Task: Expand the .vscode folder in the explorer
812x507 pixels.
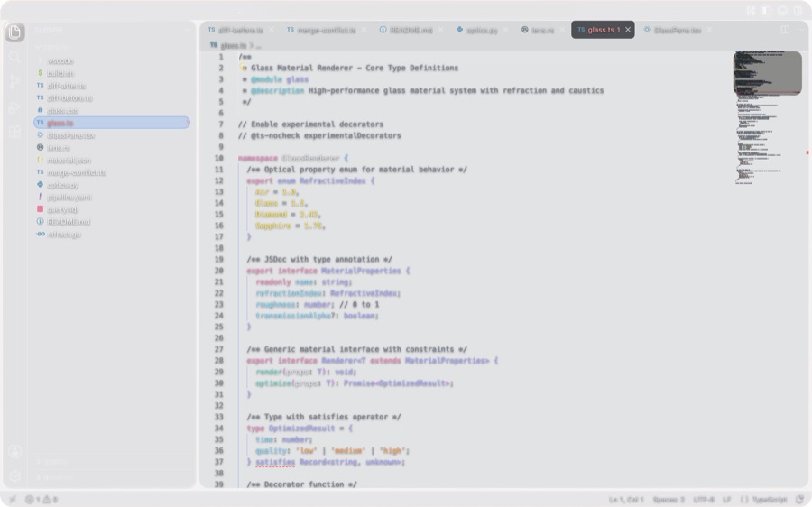Action: click(x=111, y=61)
